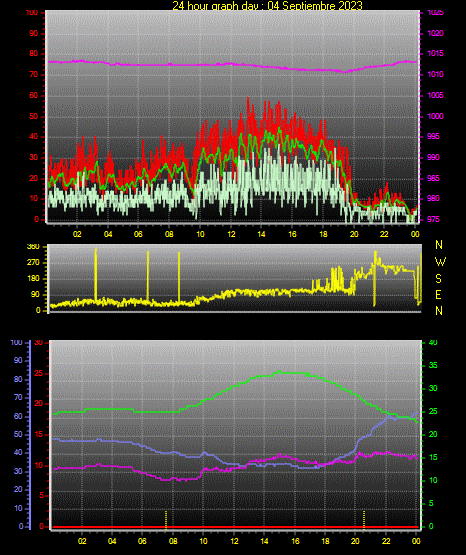The image size is (466, 555).
Task: Click the pink 1010 pressure axis label
Action: point(435,74)
